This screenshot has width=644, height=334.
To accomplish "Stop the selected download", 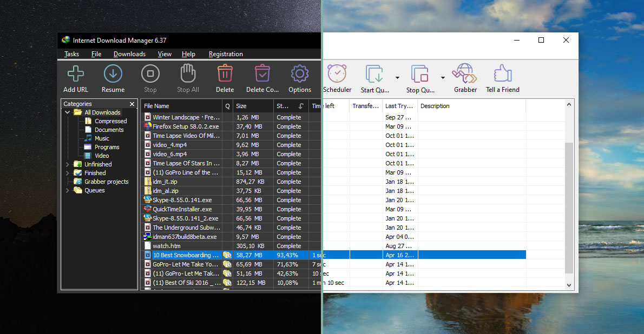I will (150, 78).
